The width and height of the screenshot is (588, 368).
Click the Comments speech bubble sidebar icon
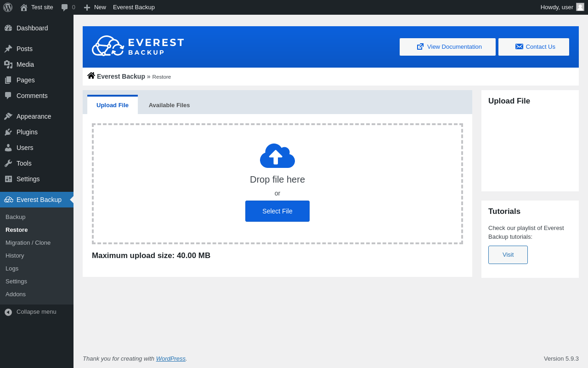click(8, 96)
